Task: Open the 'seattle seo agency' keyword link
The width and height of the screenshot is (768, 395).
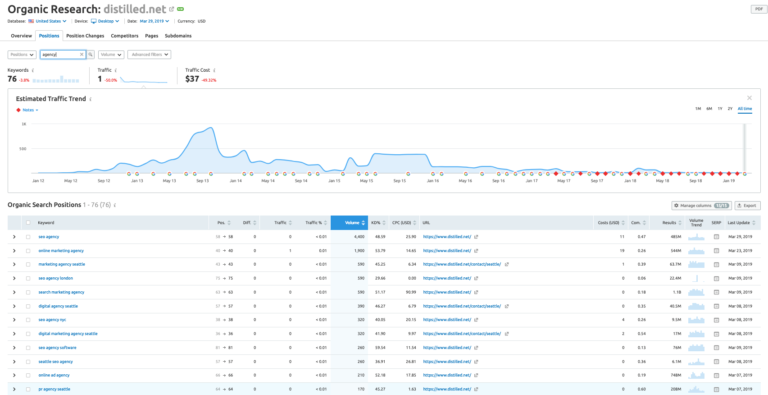Action: tap(55, 361)
